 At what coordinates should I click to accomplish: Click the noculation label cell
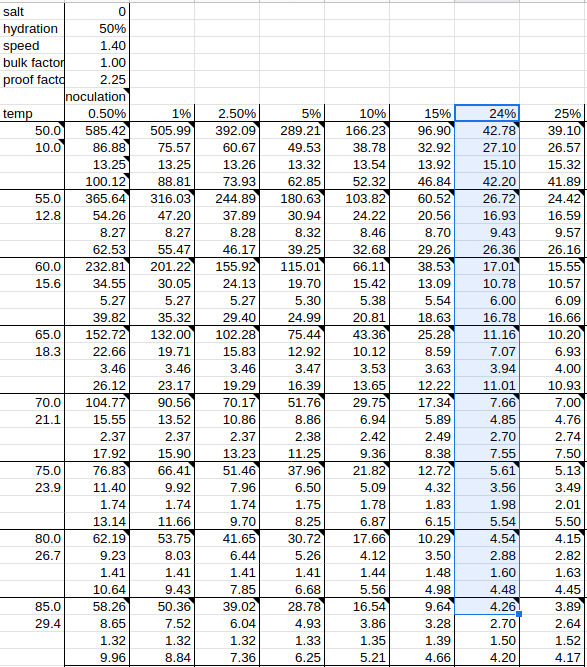click(x=97, y=97)
